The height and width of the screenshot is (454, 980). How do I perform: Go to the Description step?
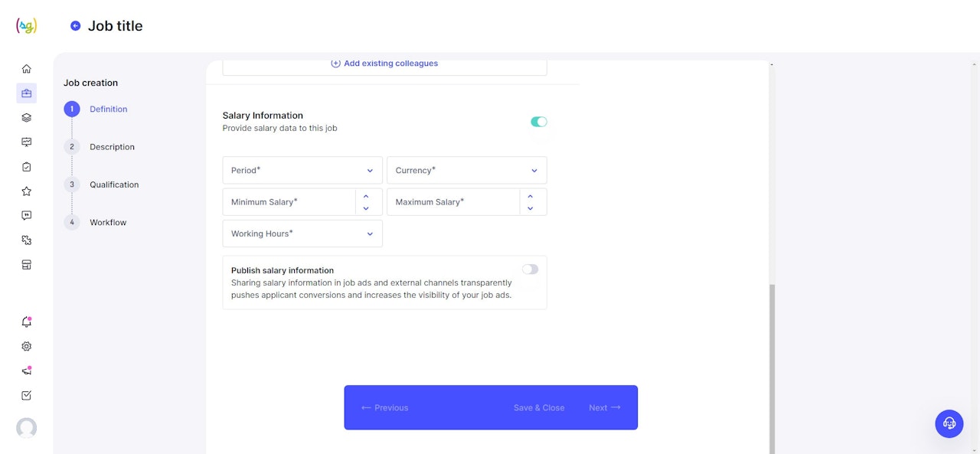(x=112, y=147)
